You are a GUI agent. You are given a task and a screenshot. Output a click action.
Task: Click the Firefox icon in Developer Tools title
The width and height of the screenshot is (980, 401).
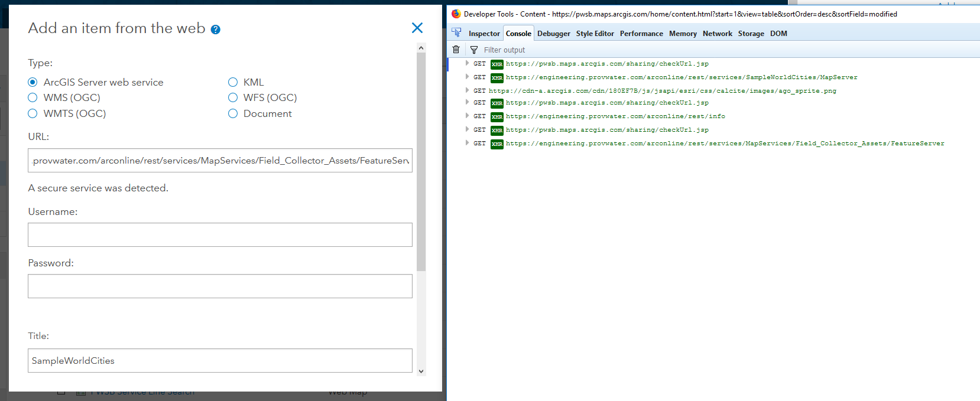pos(456,14)
